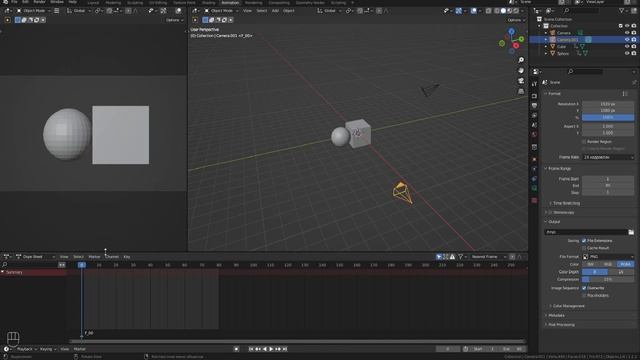
Task: Open Object menu in right 3D viewport
Action: [x=289, y=11]
